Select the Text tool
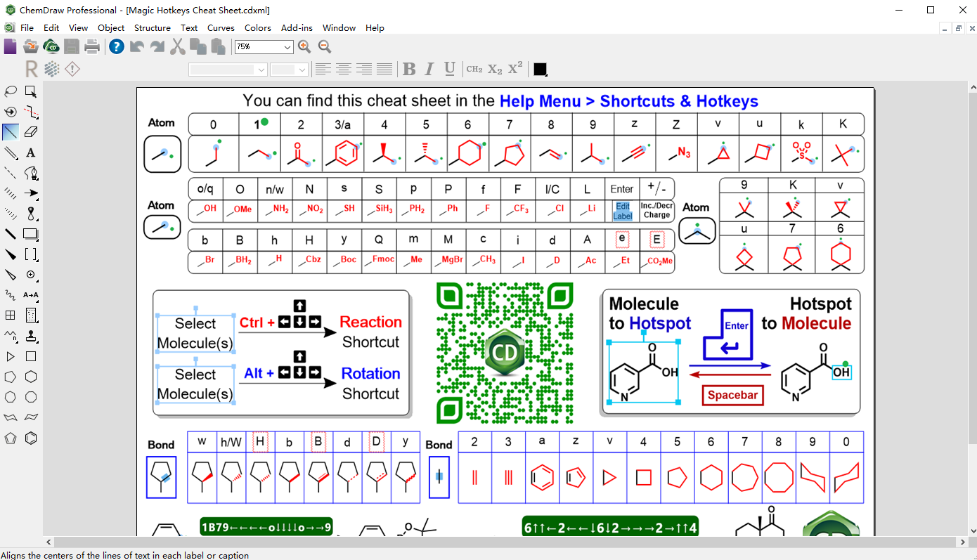This screenshot has height=560, width=977. (30, 152)
